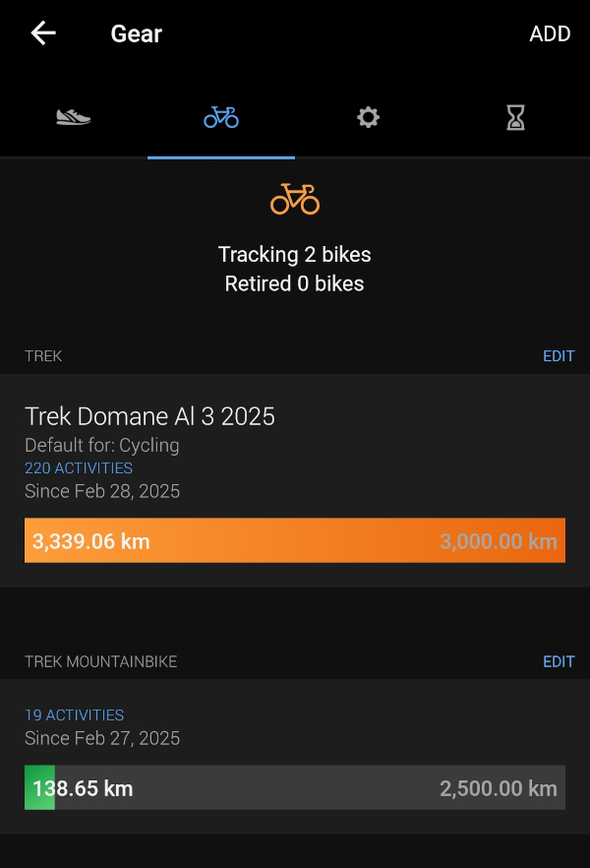Edit the Trek Mountainbike entry

(559, 661)
